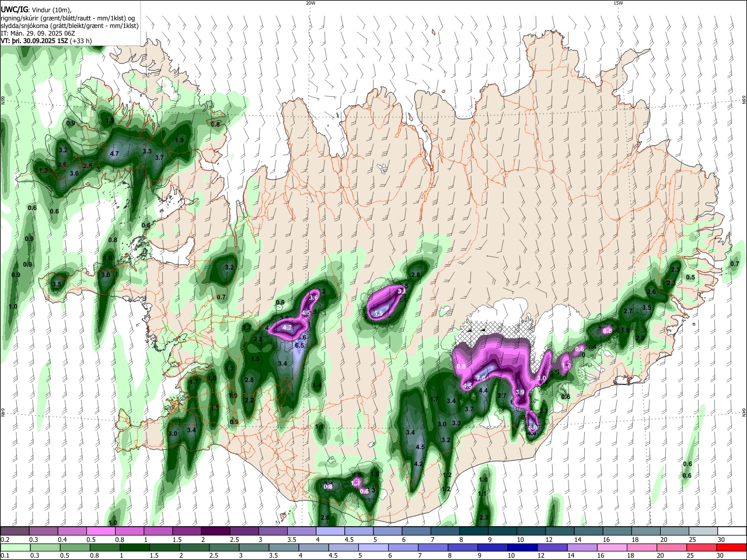This screenshot has height=560, width=747.
Task: Click the '15W' longitude label on the top edge
Action: click(618, 3)
